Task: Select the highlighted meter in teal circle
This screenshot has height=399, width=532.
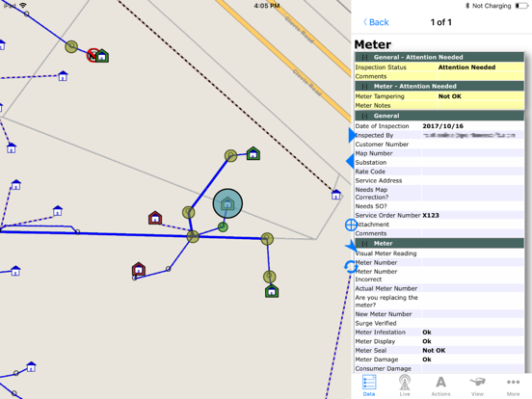Action: tap(227, 203)
